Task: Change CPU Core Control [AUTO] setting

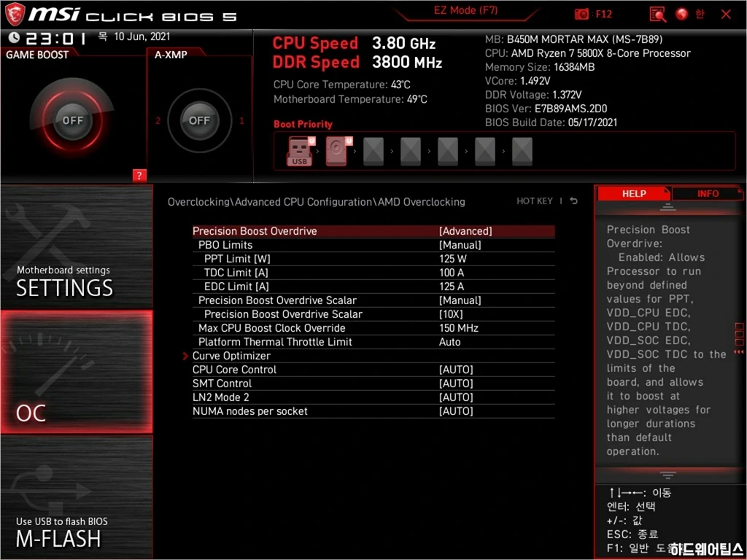Action: click(x=373, y=370)
